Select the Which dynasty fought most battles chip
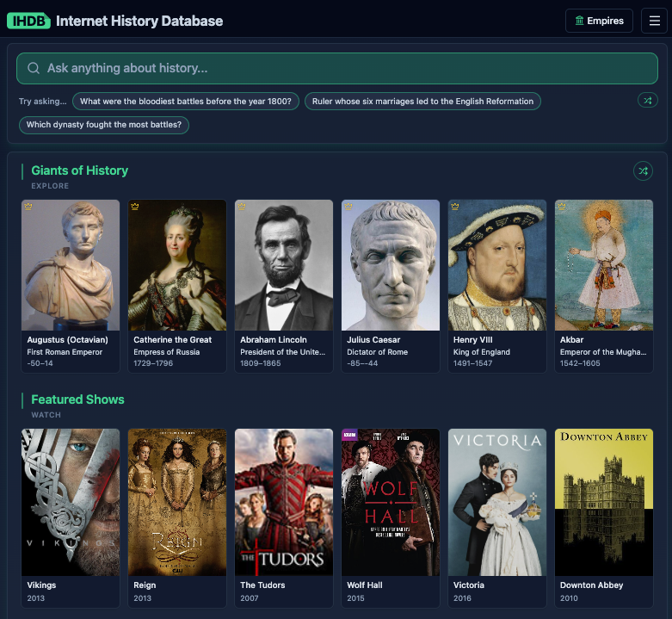This screenshot has width=672, height=619. pos(104,125)
